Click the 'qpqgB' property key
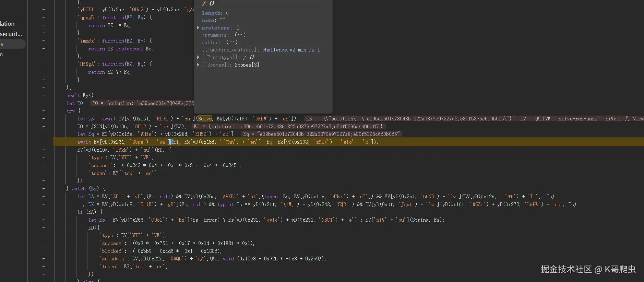Viewport: 644px width, 282px height. click(87, 17)
